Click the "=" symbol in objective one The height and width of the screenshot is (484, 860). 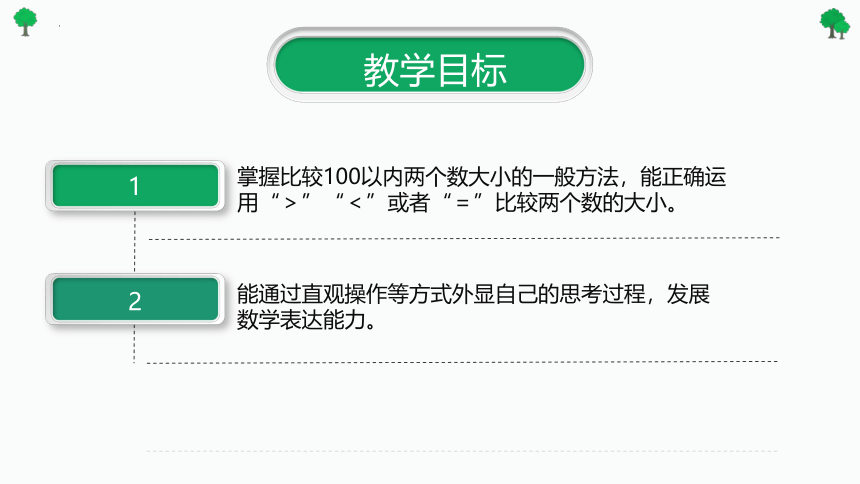pyautogui.click(x=462, y=204)
